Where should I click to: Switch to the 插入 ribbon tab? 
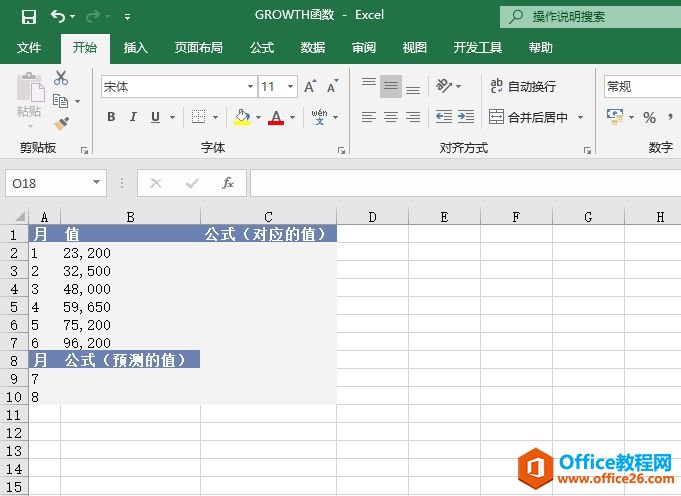tap(136, 48)
